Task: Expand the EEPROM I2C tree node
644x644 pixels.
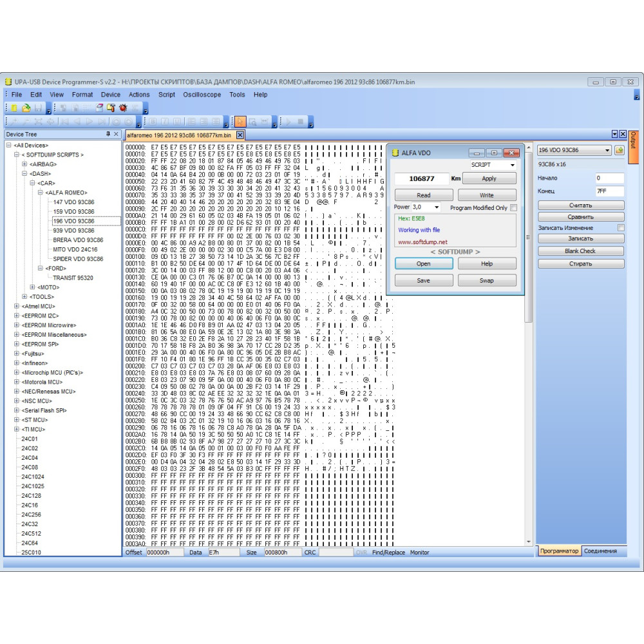Action: pyautogui.click(x=17, y=316)
